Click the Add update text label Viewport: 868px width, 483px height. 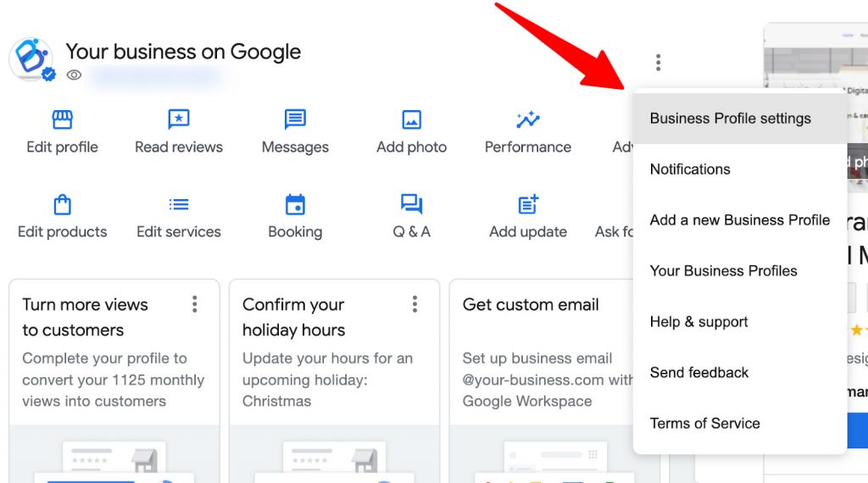point(528,232)
